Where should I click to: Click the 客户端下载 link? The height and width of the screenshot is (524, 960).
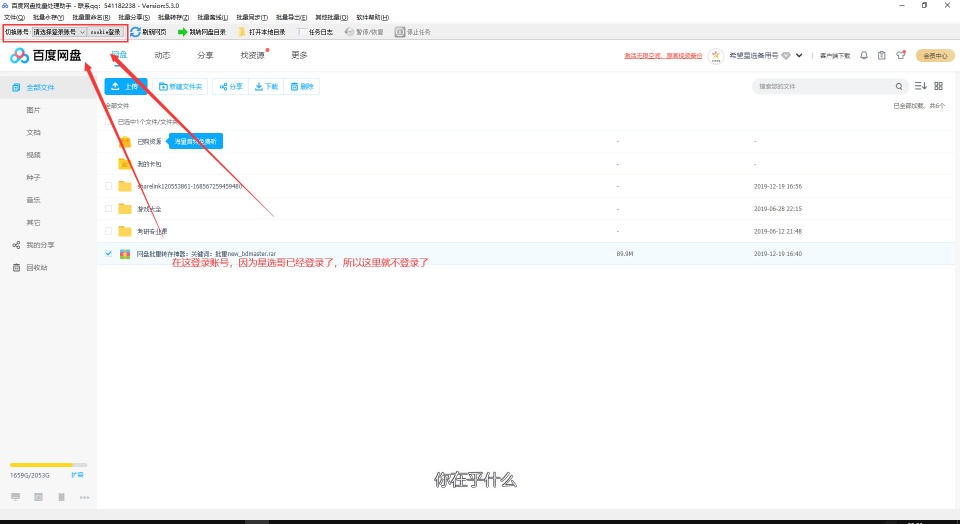click(x=835, y=56)
